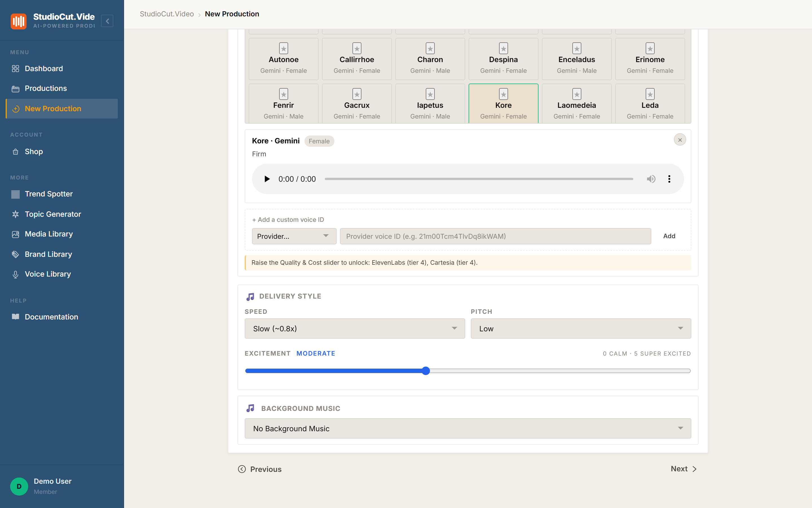This screenshot has width=812, height=508.
Task: Go to the Previous step
Action: [x=260, y=469]
